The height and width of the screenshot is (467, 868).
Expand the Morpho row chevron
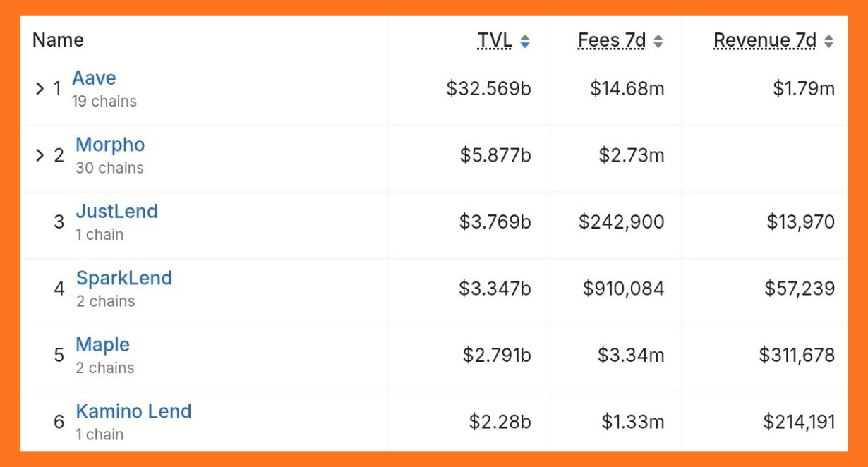click(40, 154)
